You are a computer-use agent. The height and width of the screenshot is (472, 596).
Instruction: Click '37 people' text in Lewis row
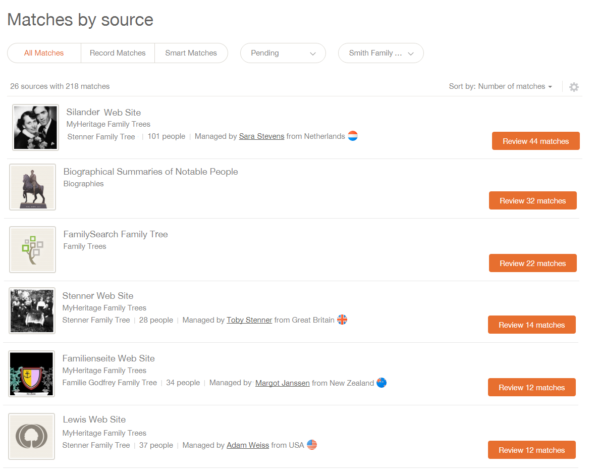[156, 445]
